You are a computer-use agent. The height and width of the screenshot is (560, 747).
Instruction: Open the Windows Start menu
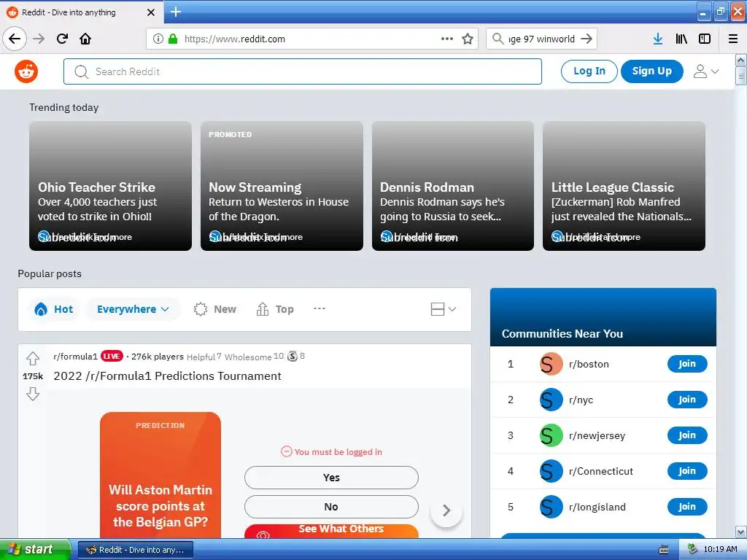point(35,550)
